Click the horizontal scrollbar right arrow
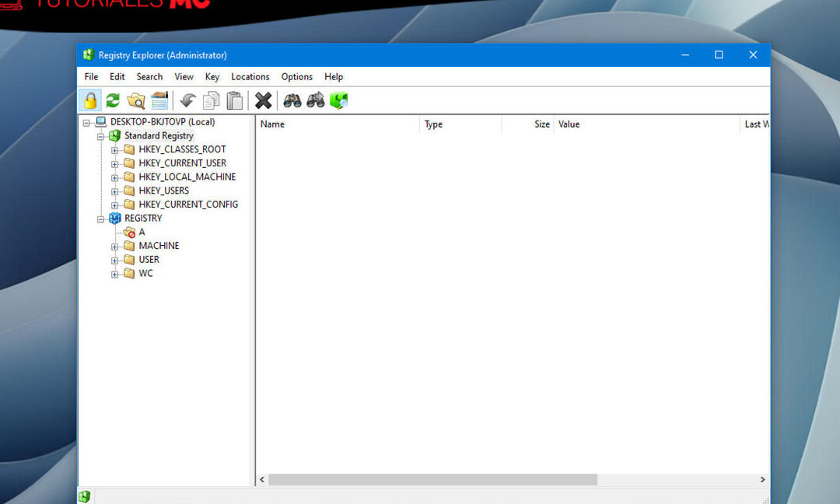 [762, 480]
